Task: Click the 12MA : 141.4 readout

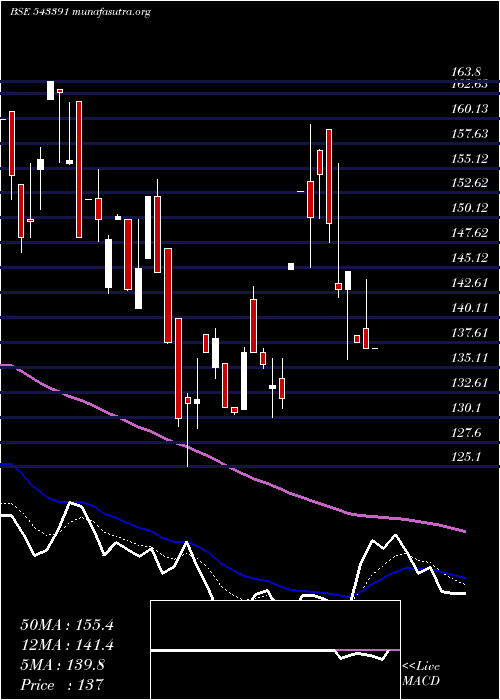Action: tap(67, 645)
